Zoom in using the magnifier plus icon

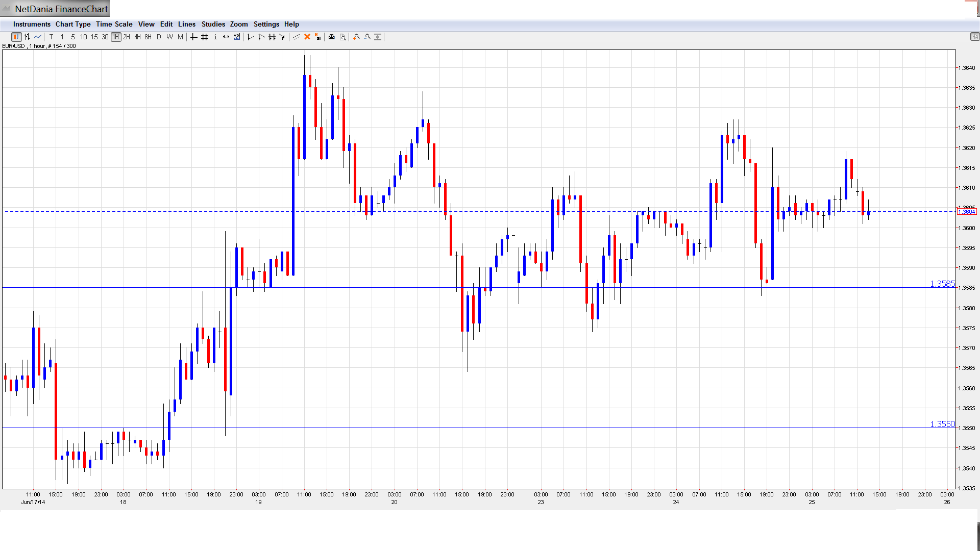357,37
